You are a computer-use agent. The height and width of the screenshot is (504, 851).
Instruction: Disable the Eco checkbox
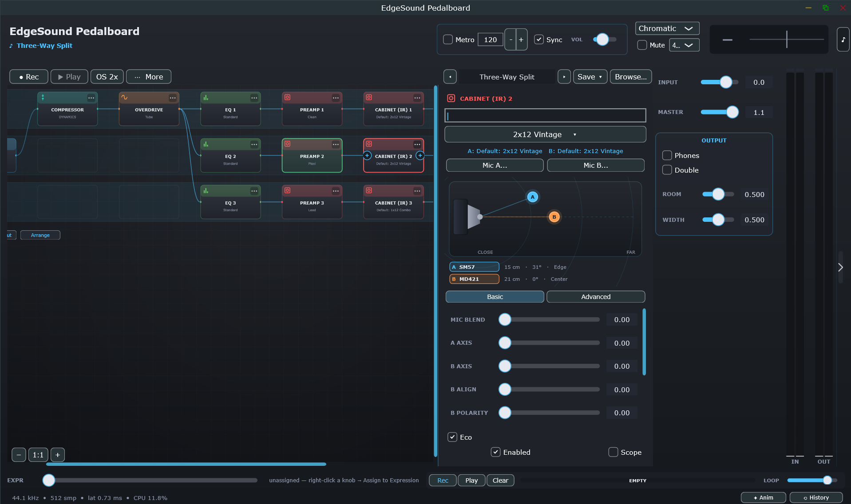452,437
